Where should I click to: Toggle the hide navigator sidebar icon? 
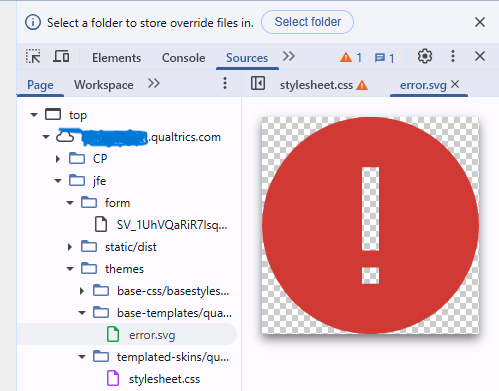point(258,83)
